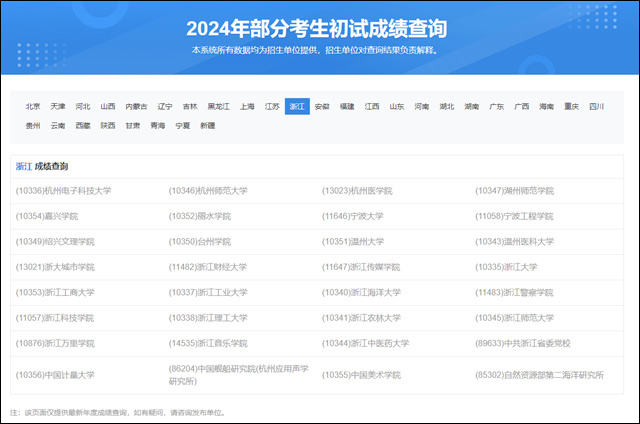640x424 pixels.
Task: Select the 天津 province tab
Action: [x=58, y=107]
